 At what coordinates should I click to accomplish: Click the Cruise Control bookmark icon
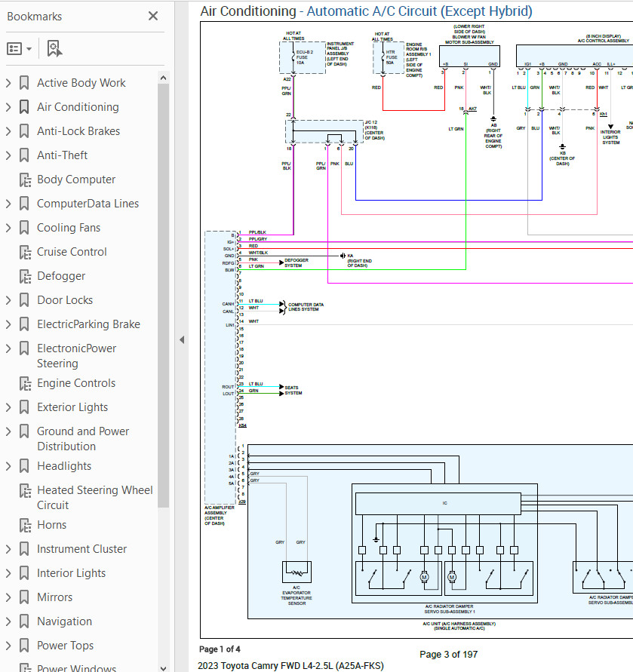[x=26, y=252]
